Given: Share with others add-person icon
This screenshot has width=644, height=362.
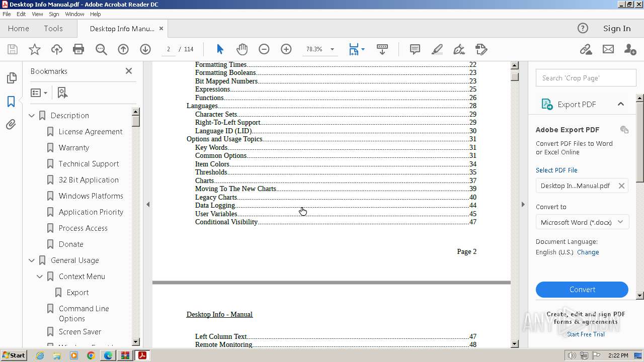Looking at the screenshot, I should pos(630,49).
